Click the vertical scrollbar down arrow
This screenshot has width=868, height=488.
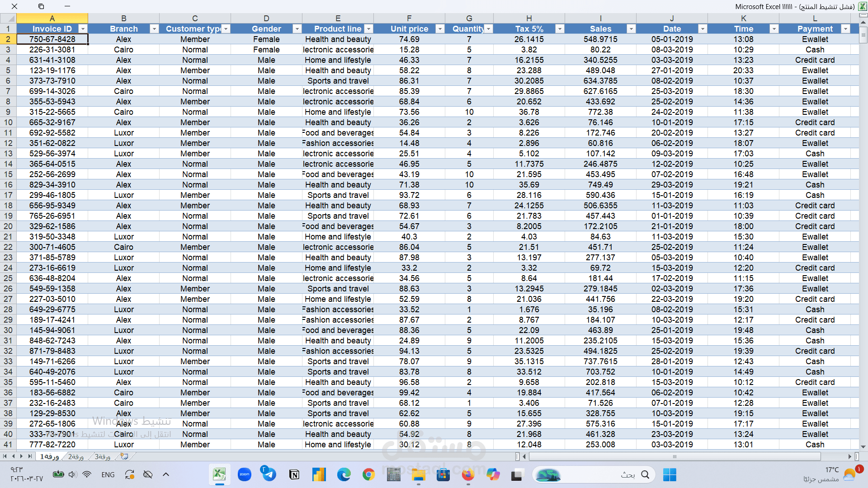point(863,447)
